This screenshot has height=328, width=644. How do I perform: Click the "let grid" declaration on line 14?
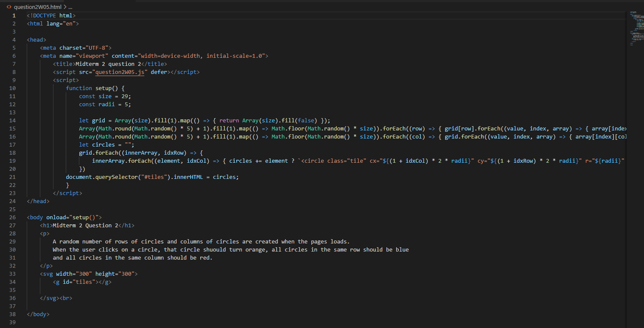click(92, 121)
